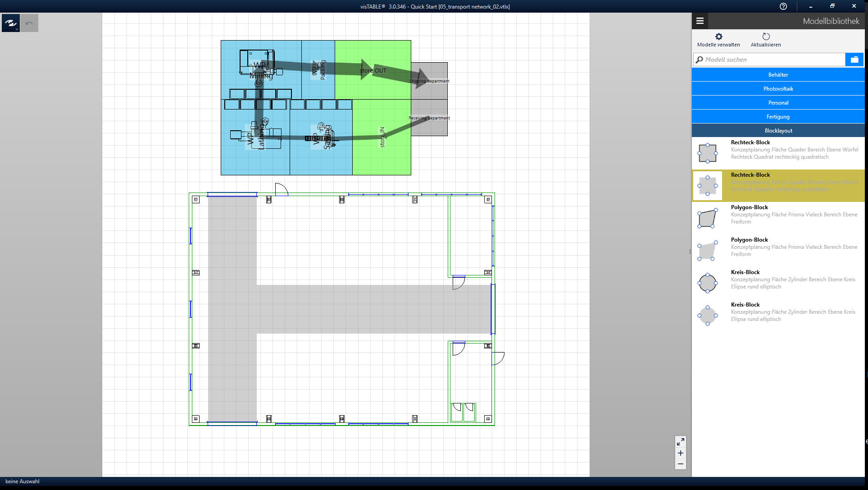
Task: Click the Modell suchen search field
Action: point(770,60)
